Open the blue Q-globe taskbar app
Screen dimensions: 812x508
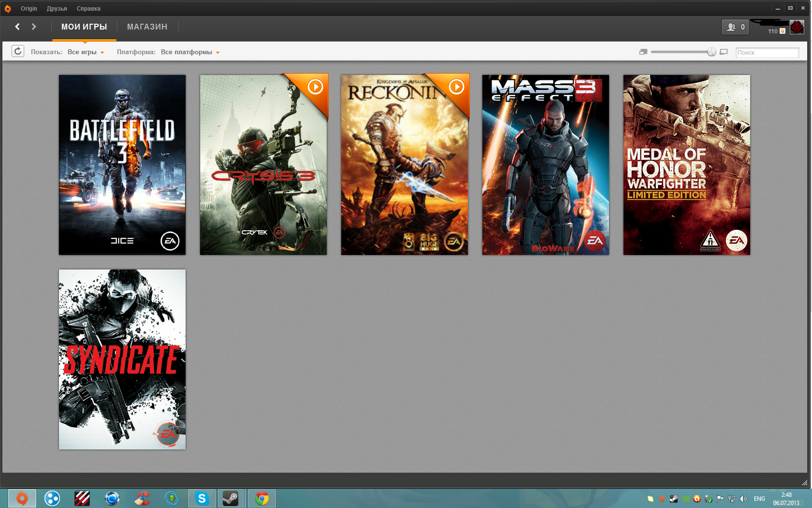tap(112, 498)
